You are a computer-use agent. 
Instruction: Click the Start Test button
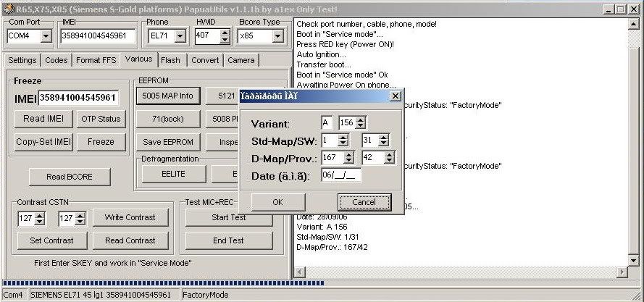pos(229,217)
